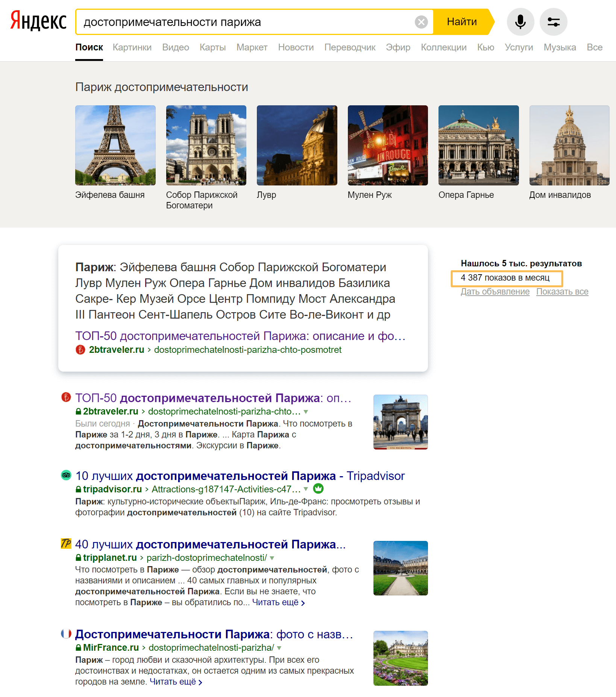
Task: Click the lock icon before MirFrance.ru
Action: click(78, 648)
